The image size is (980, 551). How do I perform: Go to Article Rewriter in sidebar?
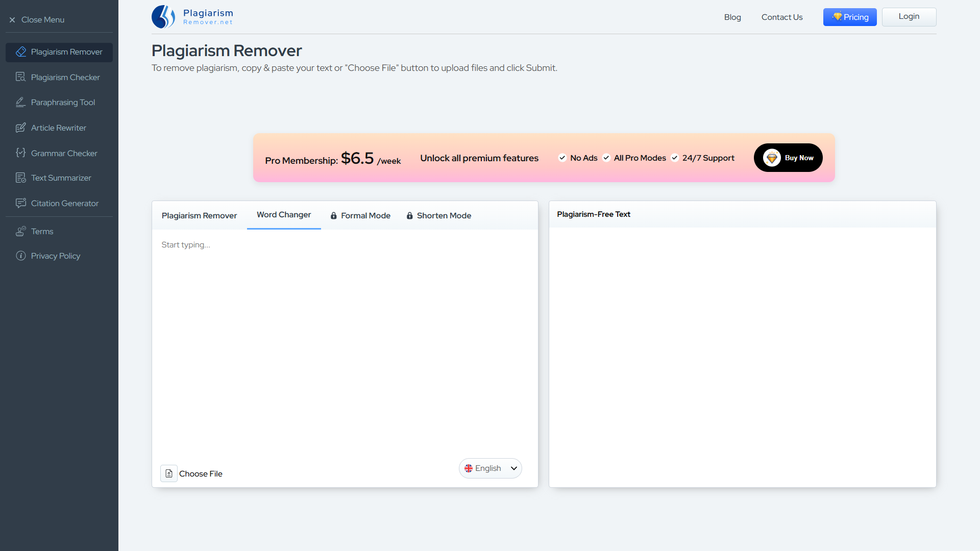tap(59, 128)
